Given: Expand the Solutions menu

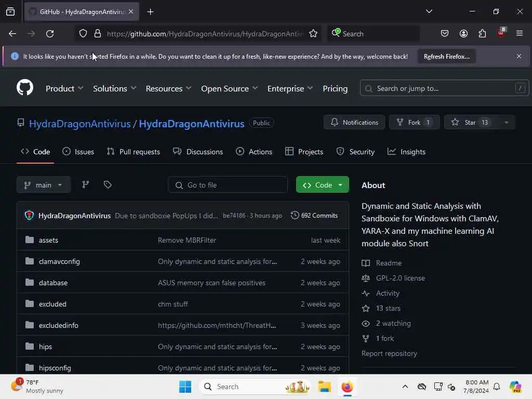Looking at the screenshot, I should click(x=115, y=88).
